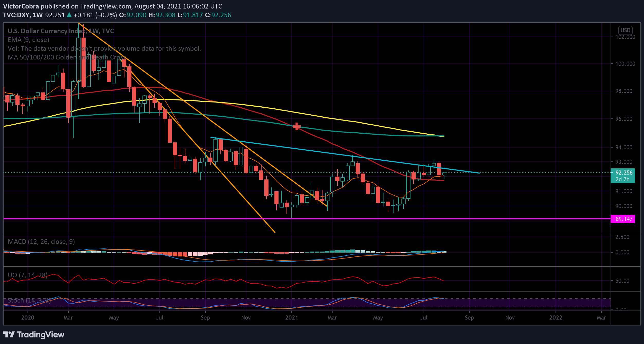Viewport: 644px width, 344px height.
Task: Click the 91.000 price axis label
Action: point(624,191)
